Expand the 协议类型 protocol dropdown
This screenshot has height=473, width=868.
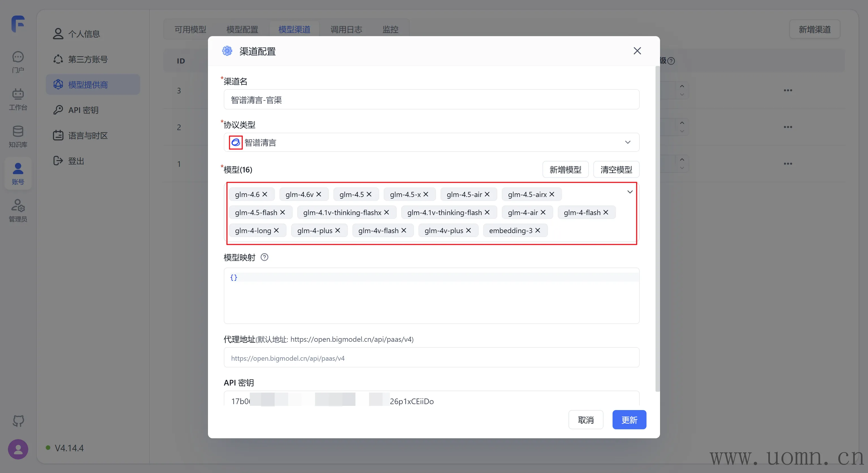[x=628, y=143]
